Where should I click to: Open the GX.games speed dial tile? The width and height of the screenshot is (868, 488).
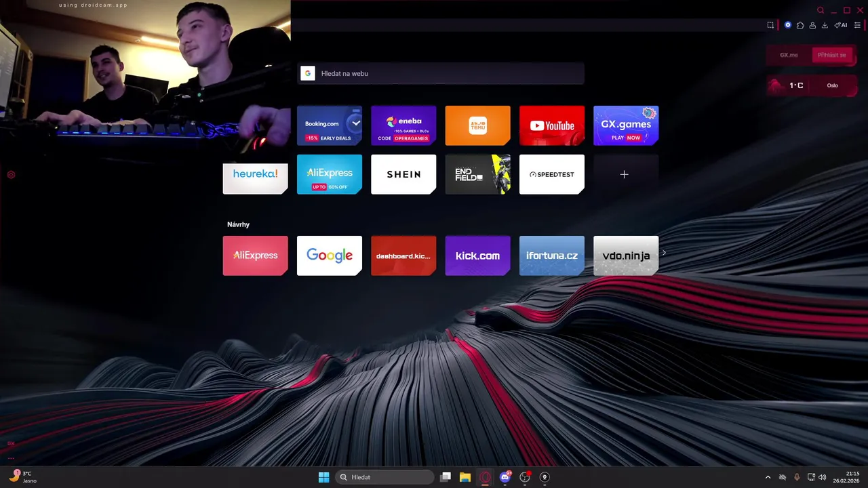pyautogui.click(x=626, y=125)
